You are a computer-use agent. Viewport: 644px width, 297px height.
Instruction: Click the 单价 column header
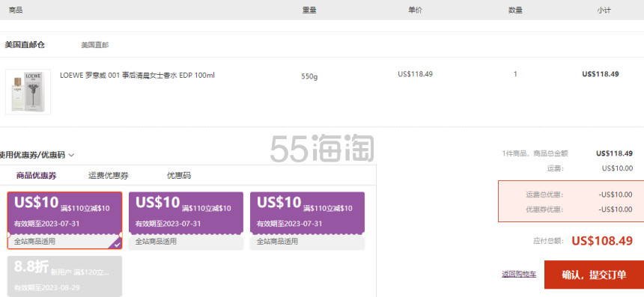pyautogui.click(x=416, y=10)
